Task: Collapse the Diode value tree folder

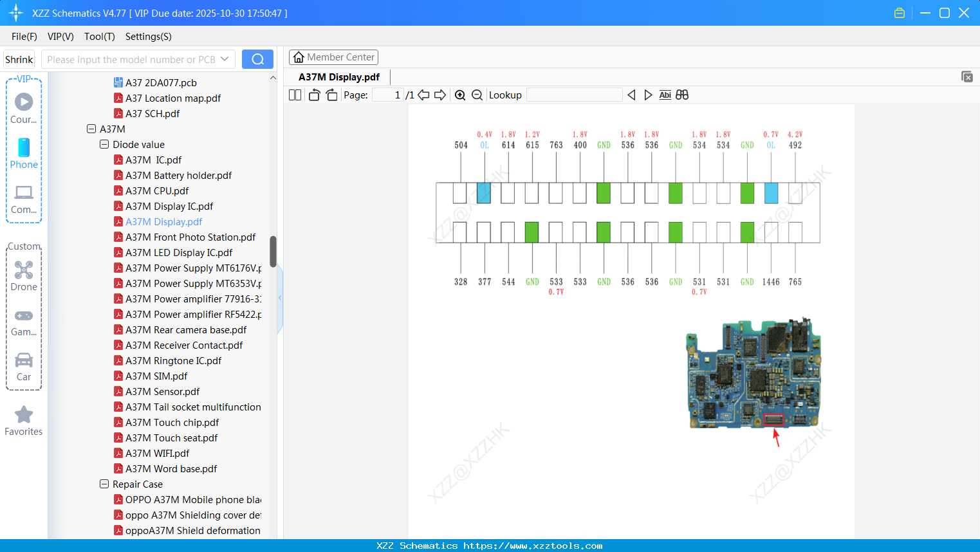Action: [104, 144]
